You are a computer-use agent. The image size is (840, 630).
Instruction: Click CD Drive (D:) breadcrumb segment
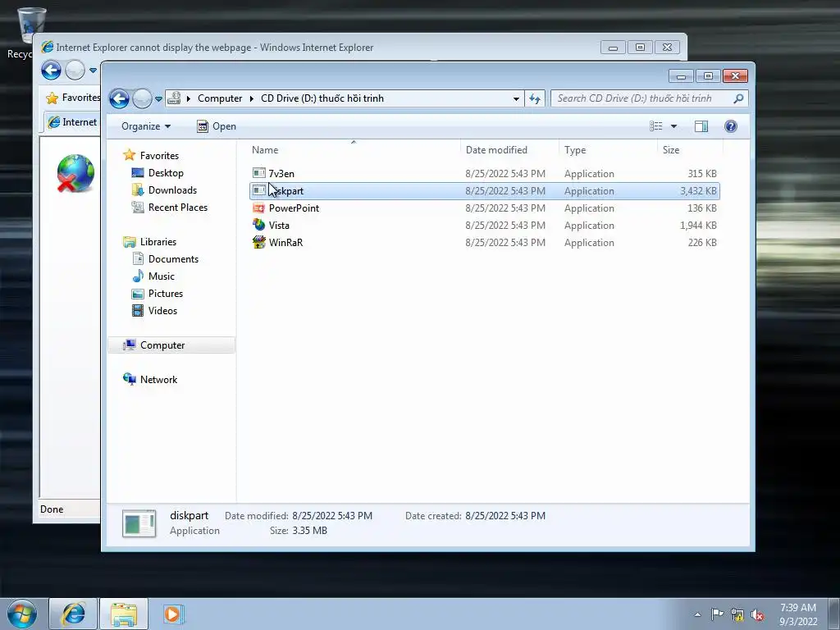point(322,98)
